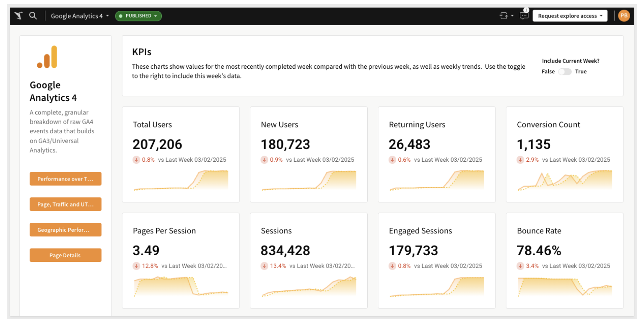Click the 207,206 Total Users value
Image resolution: width=644 pixels, height=326 pixels.
(x=158, y=144)
